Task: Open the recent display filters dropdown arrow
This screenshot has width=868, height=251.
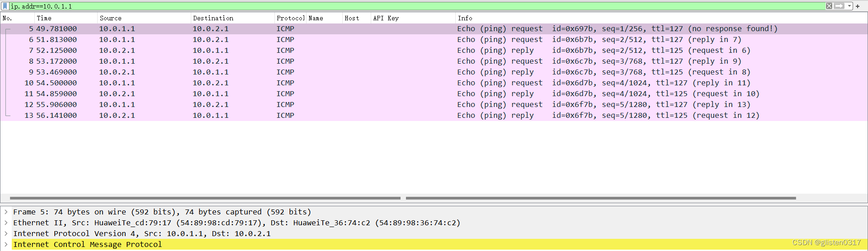Action: tap(849, 6)
